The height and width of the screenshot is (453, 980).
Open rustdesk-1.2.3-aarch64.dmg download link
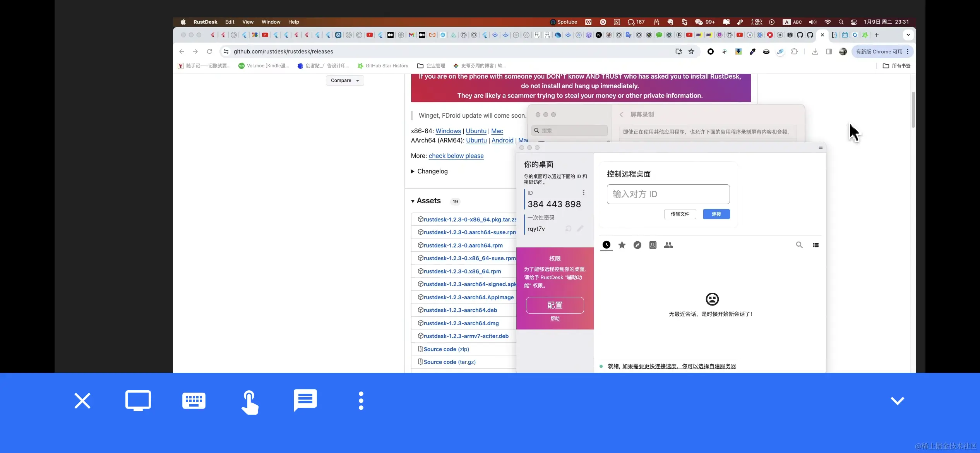[461, 323]
